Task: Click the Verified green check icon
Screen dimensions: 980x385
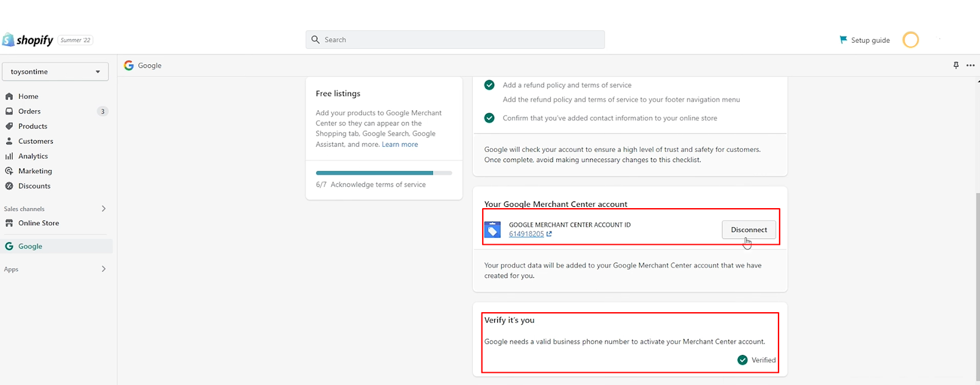Action: [742, 360]
